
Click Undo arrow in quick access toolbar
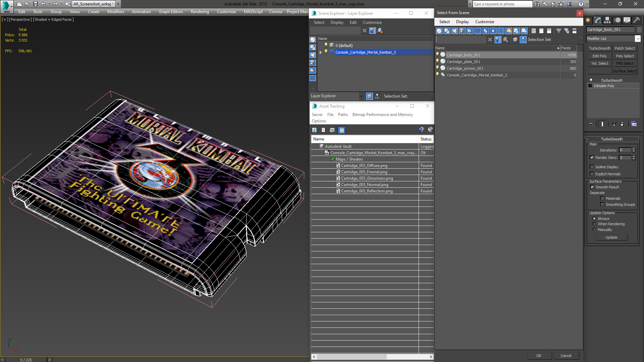point(43,4)
